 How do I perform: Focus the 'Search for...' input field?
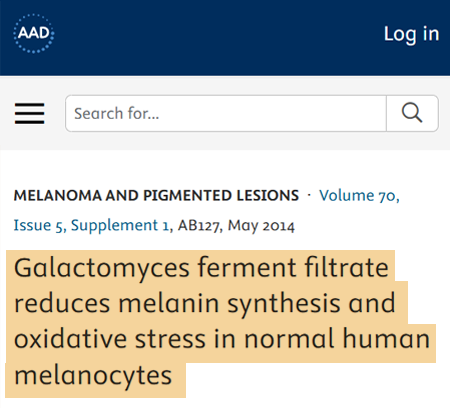point(226,113)
